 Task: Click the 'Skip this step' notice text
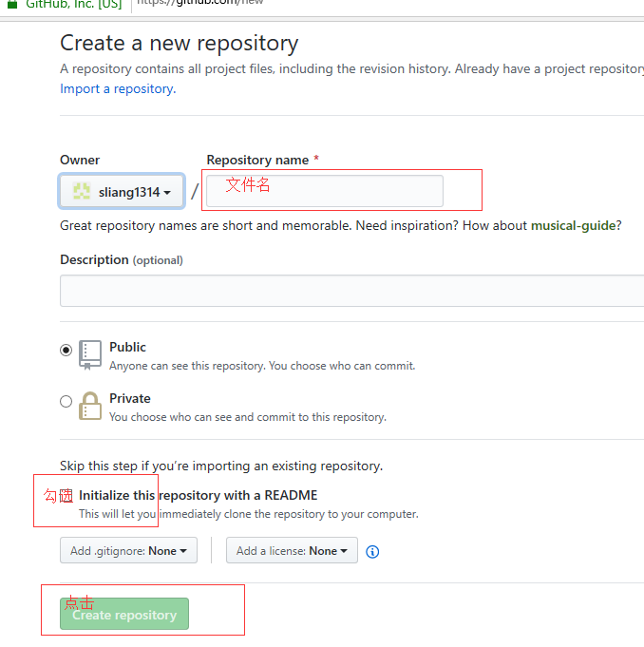click(221, 466)
